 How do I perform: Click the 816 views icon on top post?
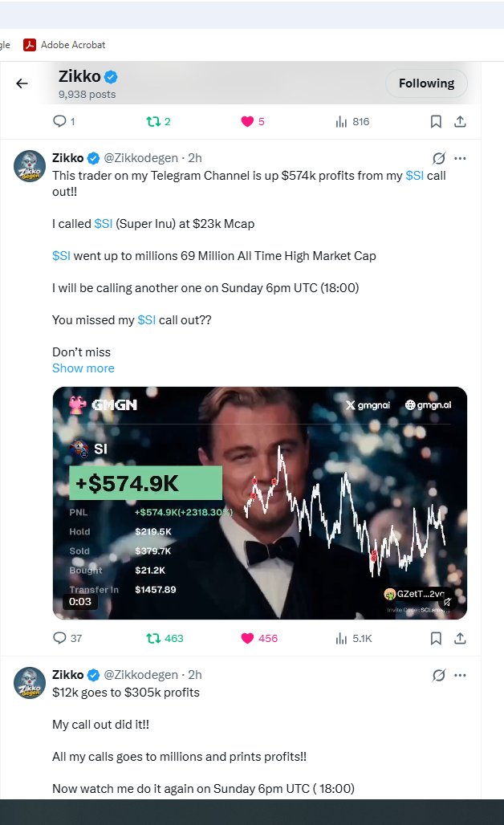point(341,121)
